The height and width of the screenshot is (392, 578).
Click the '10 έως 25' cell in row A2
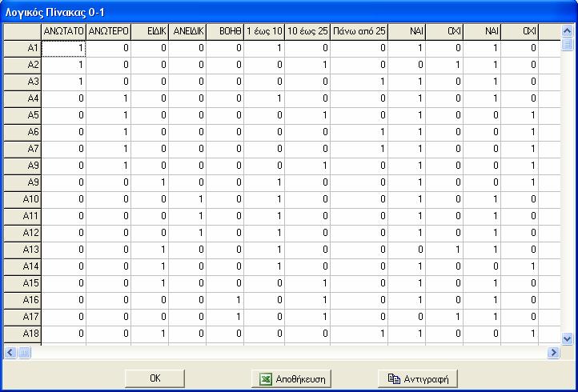pyautogui.click(x=307, y=66)
